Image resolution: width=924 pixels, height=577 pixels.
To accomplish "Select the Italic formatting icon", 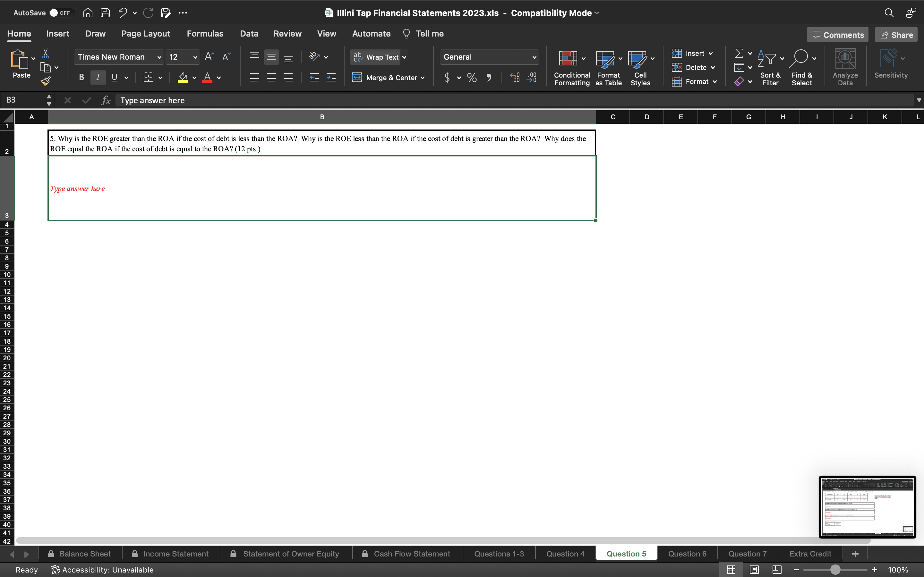I will [x=98, y=78].
